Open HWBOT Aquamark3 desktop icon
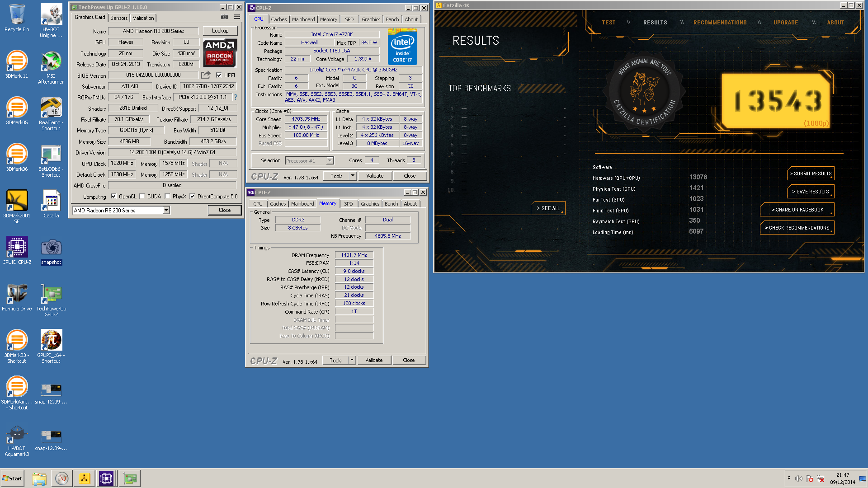This screenshot has height=488, width=868. [17, 441]
